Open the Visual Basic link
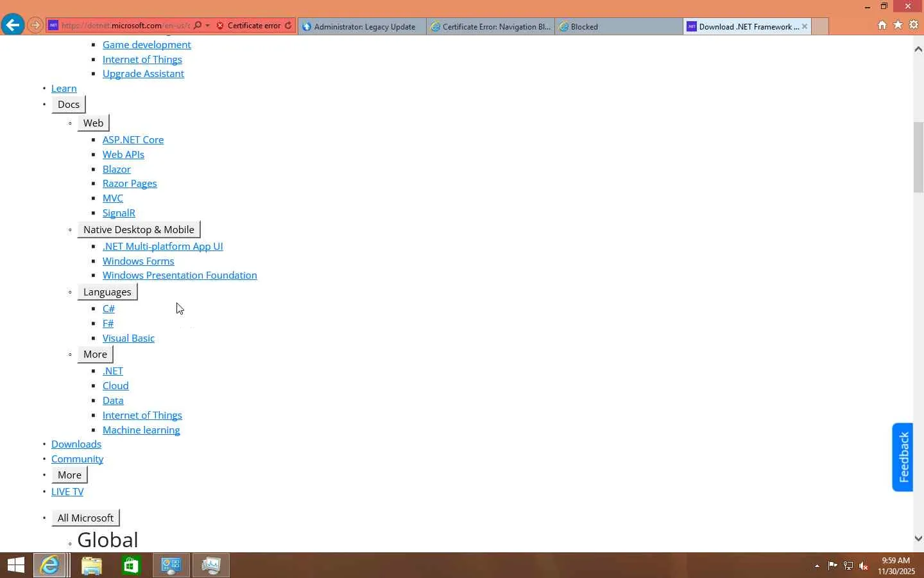The height and width of the screenshot is (578, 924). point(128,338)
